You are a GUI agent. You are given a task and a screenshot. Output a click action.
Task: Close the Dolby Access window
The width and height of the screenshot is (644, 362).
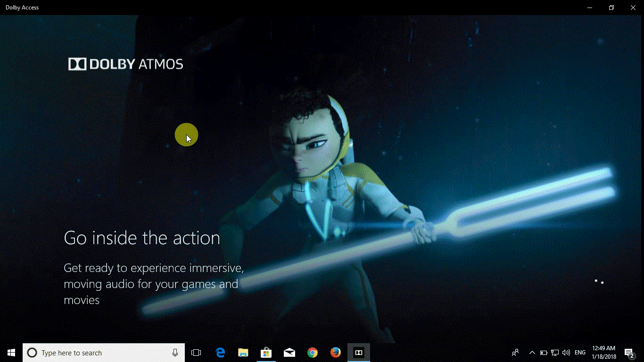coord(633,8)
